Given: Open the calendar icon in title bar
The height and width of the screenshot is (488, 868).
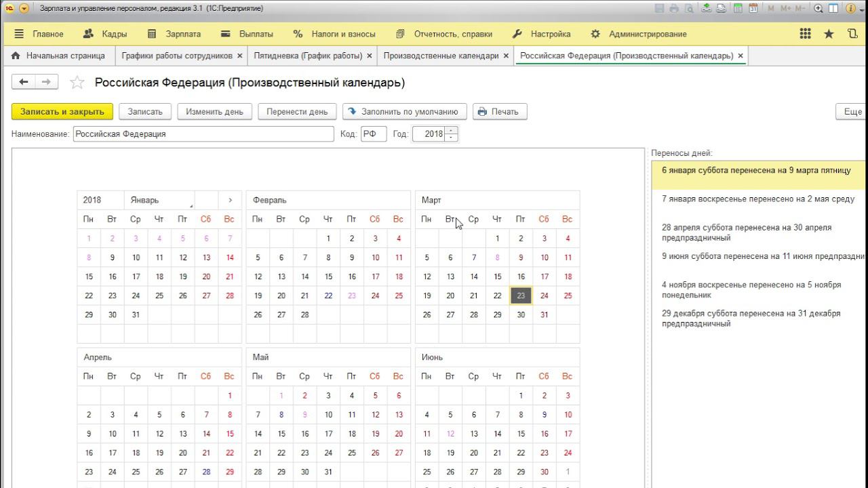Looking at the screenshot, I should [753, 8].
